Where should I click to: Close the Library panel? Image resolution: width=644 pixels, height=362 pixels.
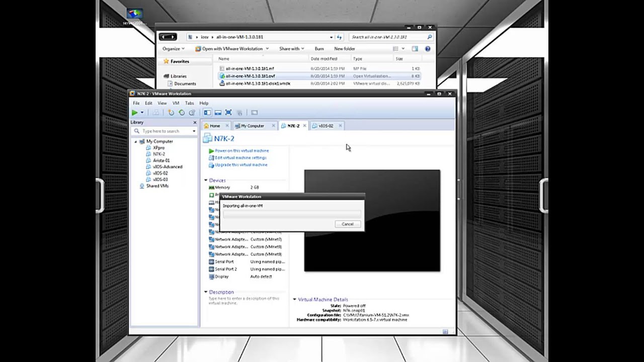pos(195,123)
